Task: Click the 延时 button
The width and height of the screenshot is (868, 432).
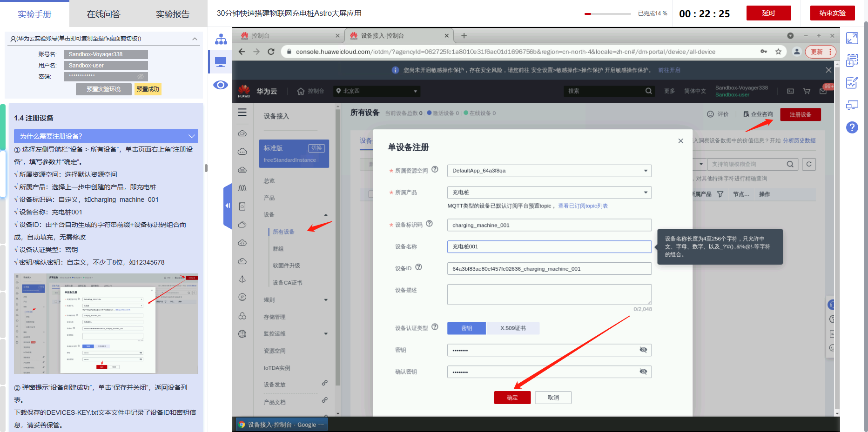Action: pyautogui.click(x=769, y=13)
